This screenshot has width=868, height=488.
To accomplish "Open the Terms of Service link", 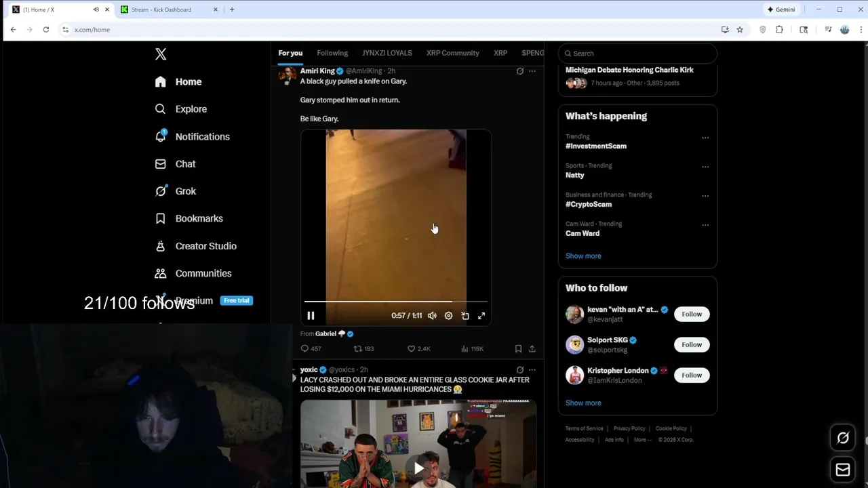I will (585, 429).
